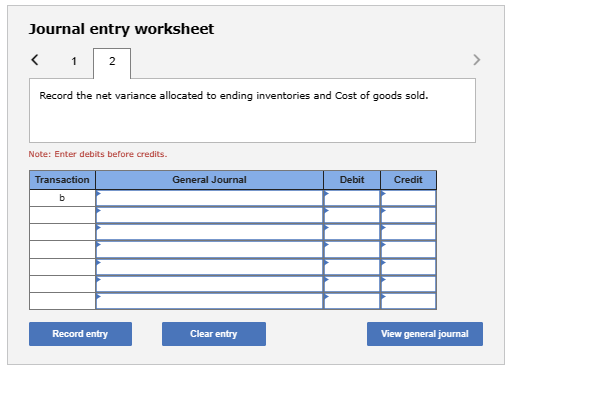Click the Debit column header
Viewport: 616px width, 393px height.
(x=352, y=180)
